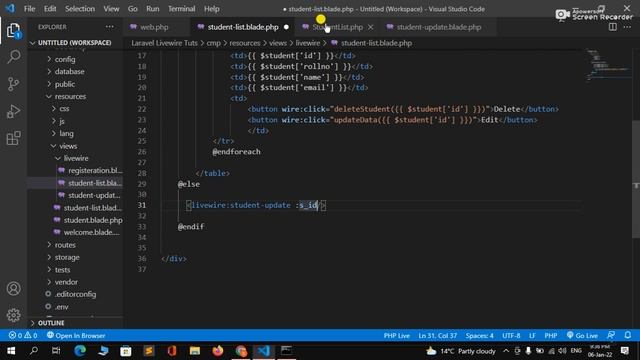
Task: Place cursor on @endif line 33
Action: click(x=191, y=227)
